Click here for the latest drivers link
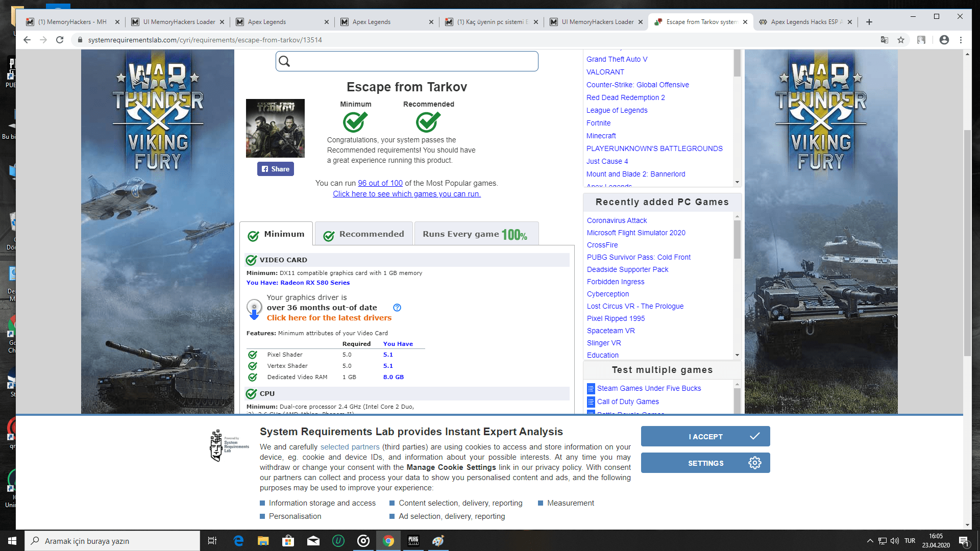Screen dimensions: 980x551 point(329,318)
